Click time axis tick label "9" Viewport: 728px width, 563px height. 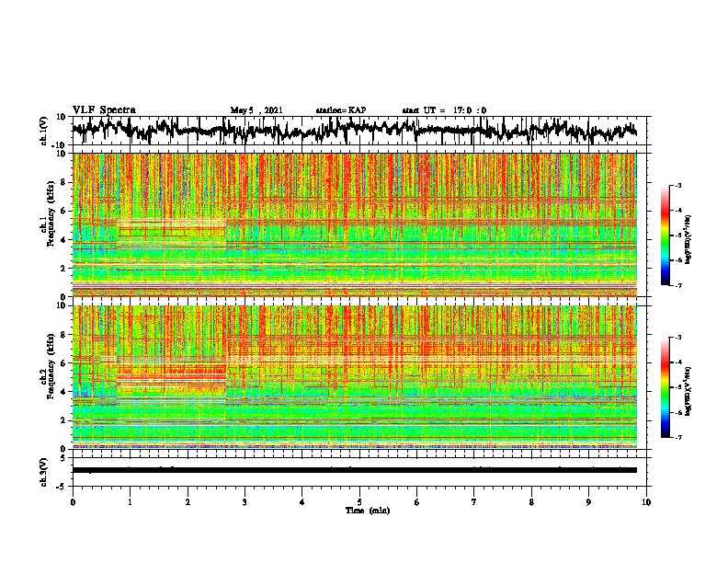point(588,502)
